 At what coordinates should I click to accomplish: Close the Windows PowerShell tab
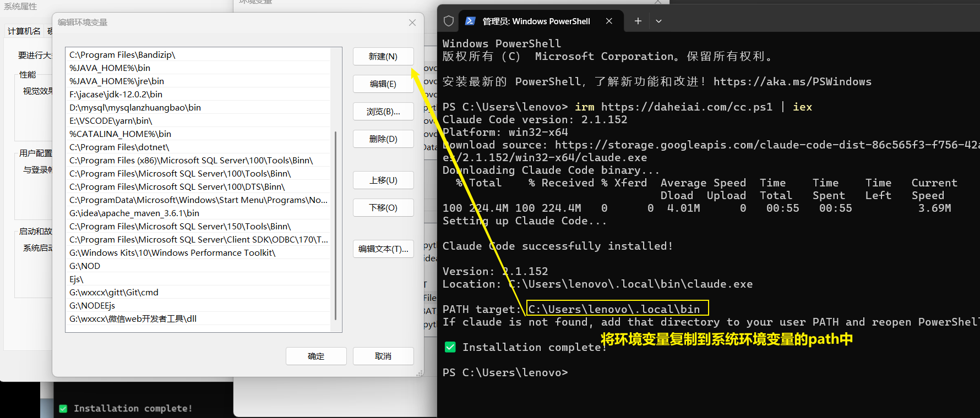click(x=609, y=21)
